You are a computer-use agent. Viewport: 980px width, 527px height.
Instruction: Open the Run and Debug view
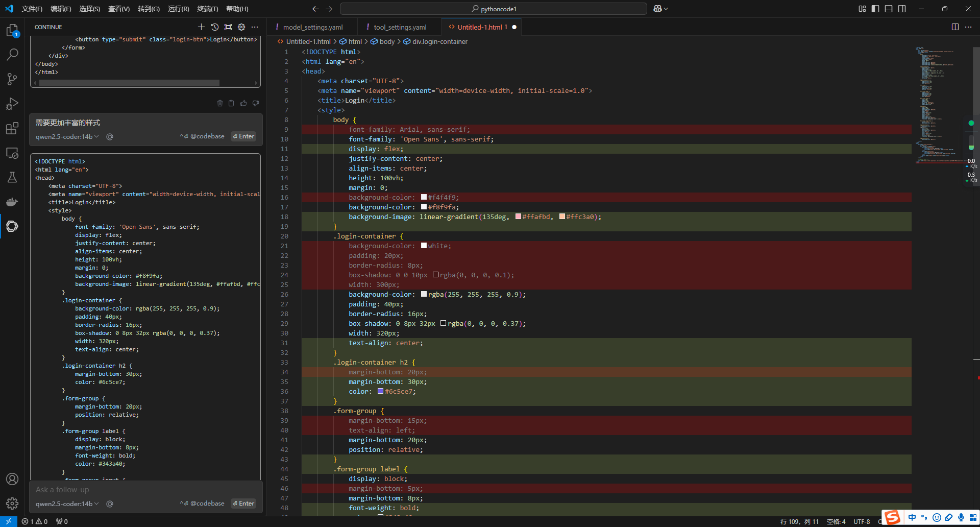pyautogui.click(x=12, y=104)
